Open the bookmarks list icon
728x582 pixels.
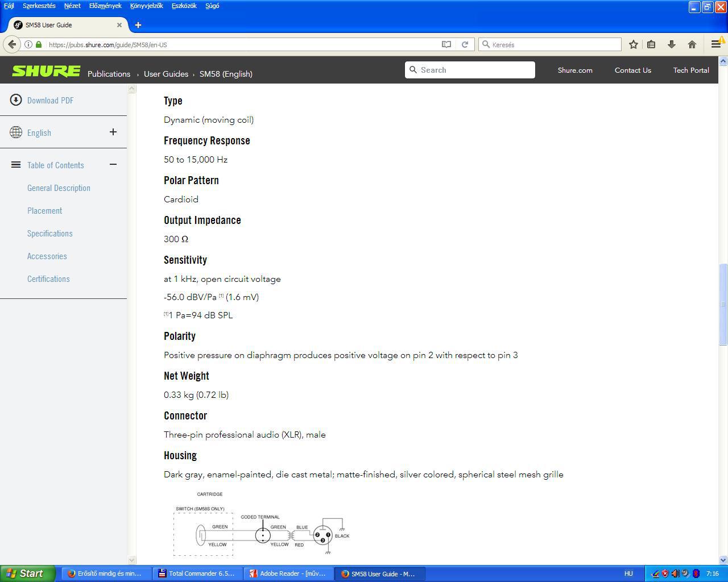point(652,44)
